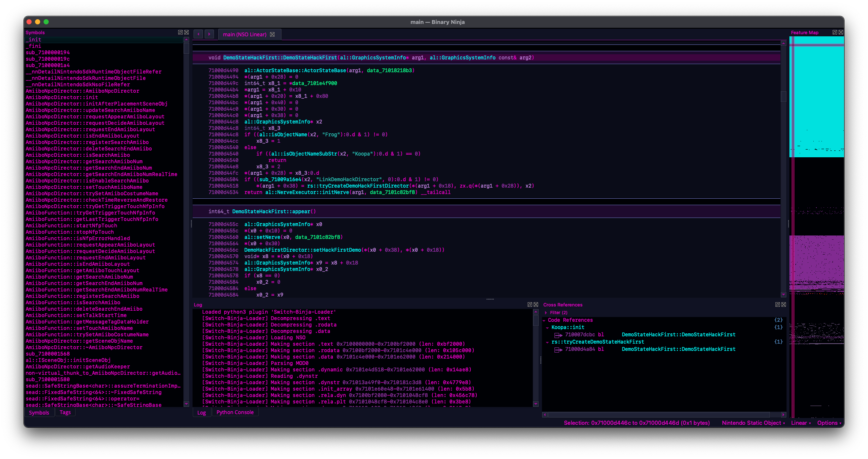Select al::ISceneObj::initSceneObj symbol
868x459 pixels.
click(x=104, y=360)
